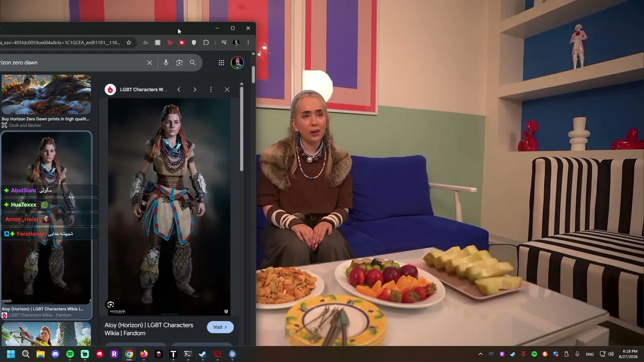This screenshot has height=362, width=644.
Task: Click the large Aloy preview image
Action: 169,206
